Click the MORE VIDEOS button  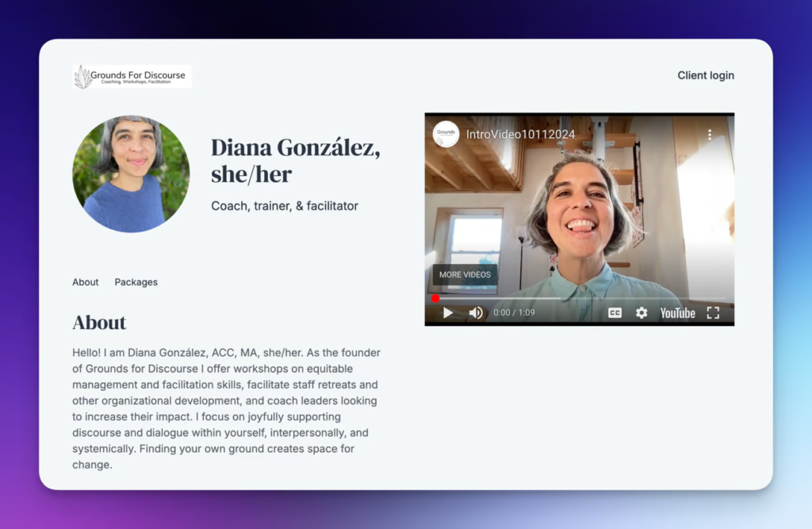(x=465, y=274)
